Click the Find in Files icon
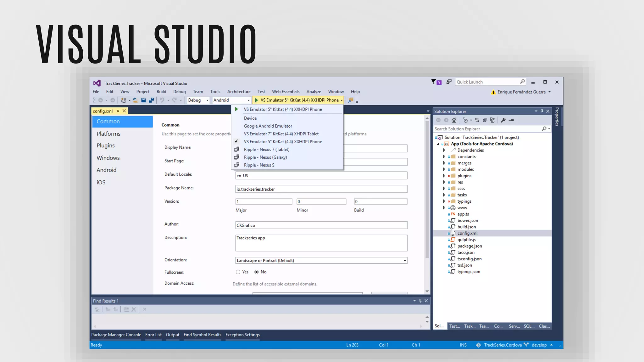The height and width of the screenshot is (362, 644). [351, 100]
